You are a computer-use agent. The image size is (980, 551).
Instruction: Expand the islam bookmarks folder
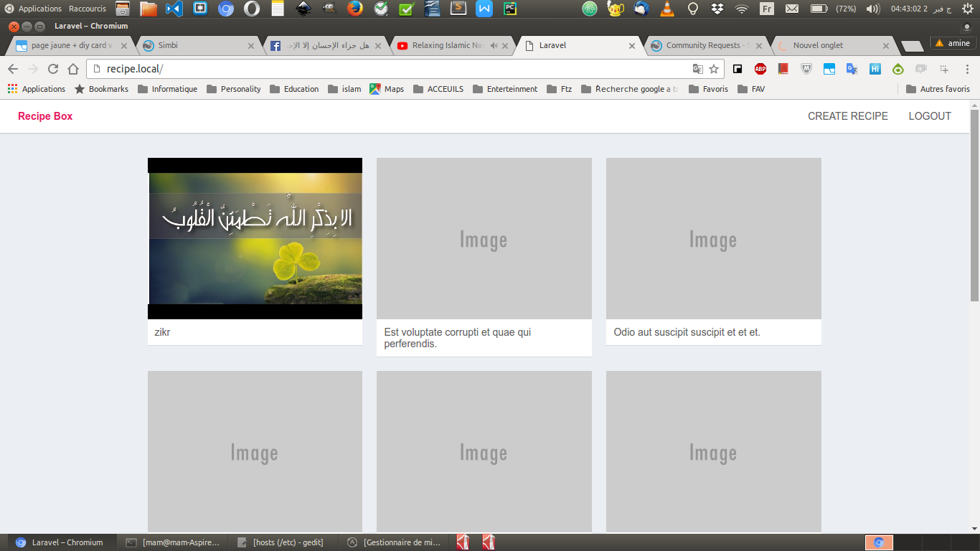pyautogui.click(x=344, y=89)
